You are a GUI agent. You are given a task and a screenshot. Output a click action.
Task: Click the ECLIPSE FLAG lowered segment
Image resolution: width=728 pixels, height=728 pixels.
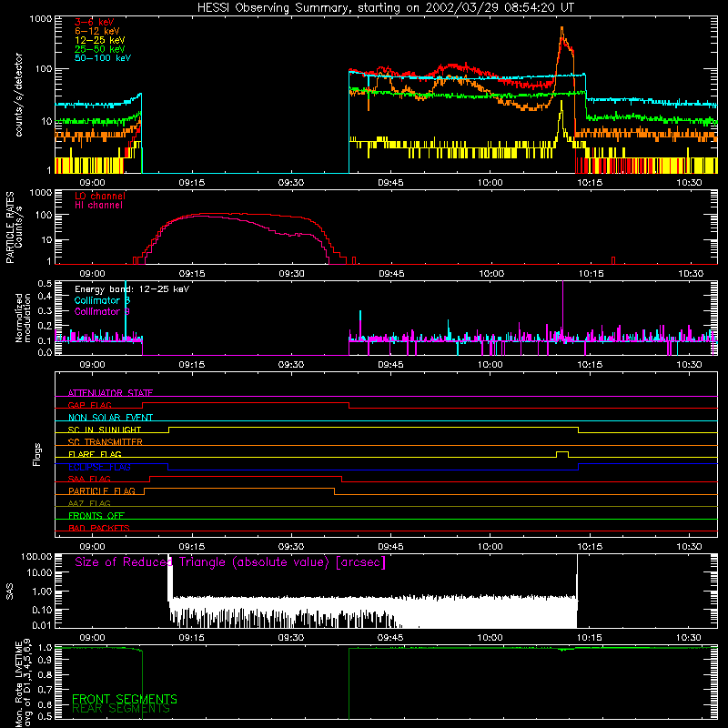click(373, 470)
